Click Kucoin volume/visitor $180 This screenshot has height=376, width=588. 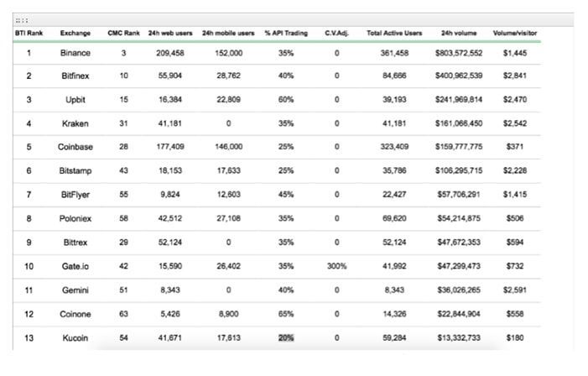pyautogui.click(x=515, y=338)
